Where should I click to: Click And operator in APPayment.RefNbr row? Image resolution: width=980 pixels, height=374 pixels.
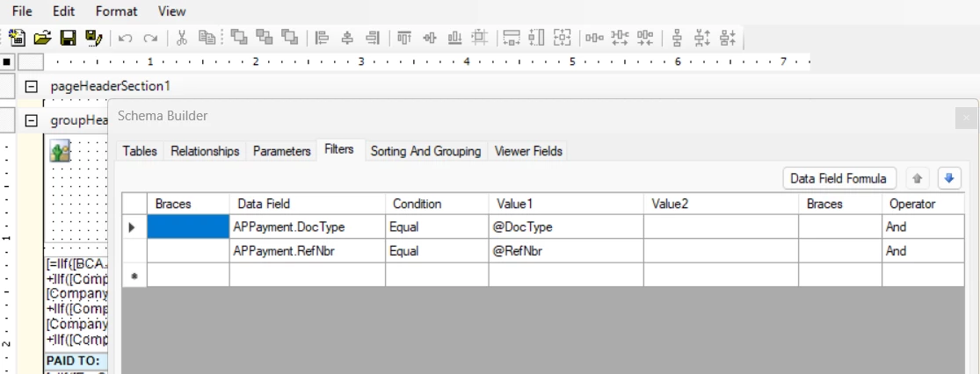click(923, 251)
